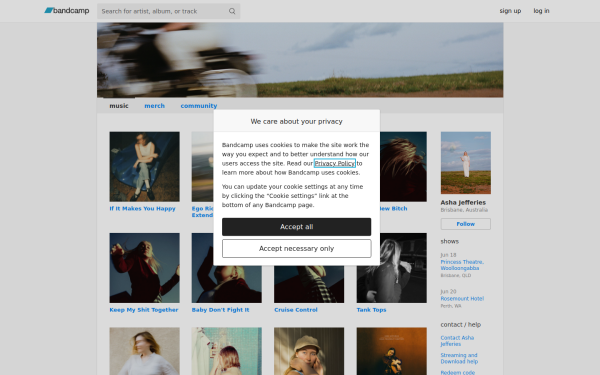Follow Asha Jefferies
The height and width of the screenshot is (375, 600).
(x=466, y=224)
